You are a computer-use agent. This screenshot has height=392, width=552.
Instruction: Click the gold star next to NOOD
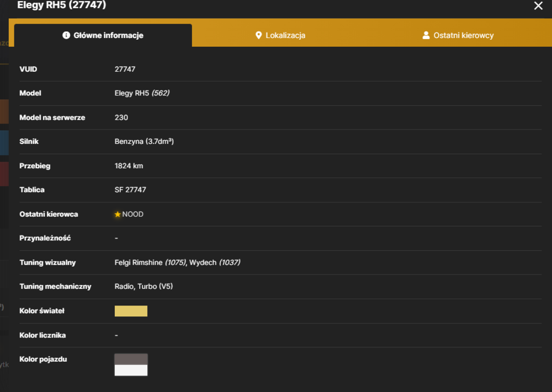118,214
